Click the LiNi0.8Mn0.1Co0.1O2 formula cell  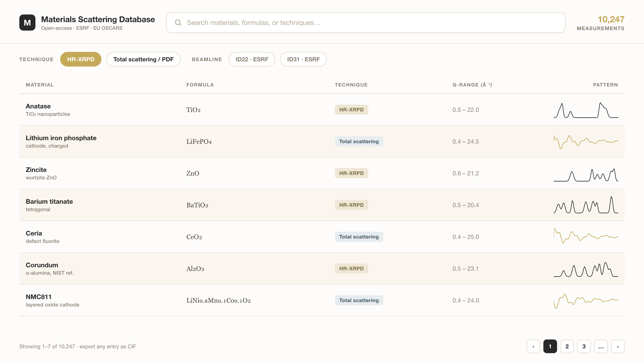tap(219, 300)
